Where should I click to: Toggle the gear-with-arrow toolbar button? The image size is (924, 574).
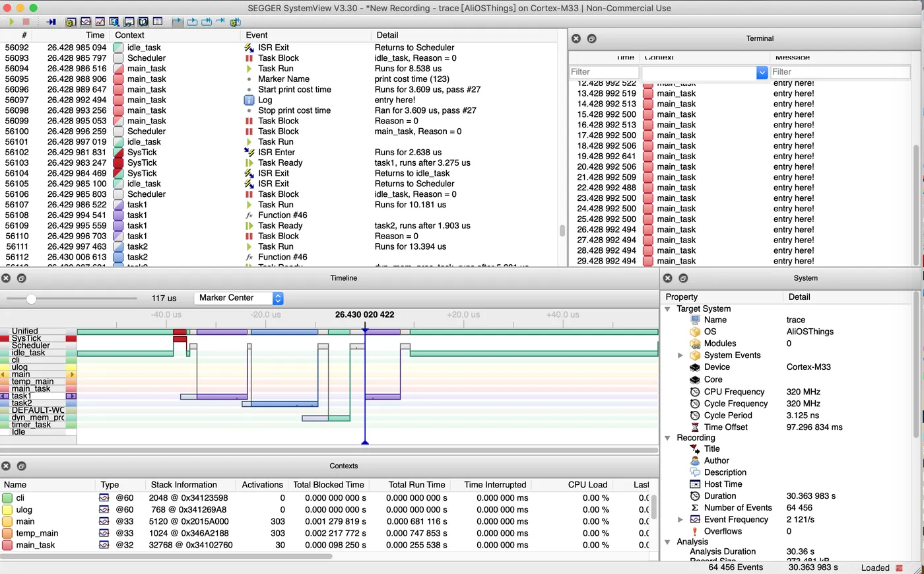point(235,22)
